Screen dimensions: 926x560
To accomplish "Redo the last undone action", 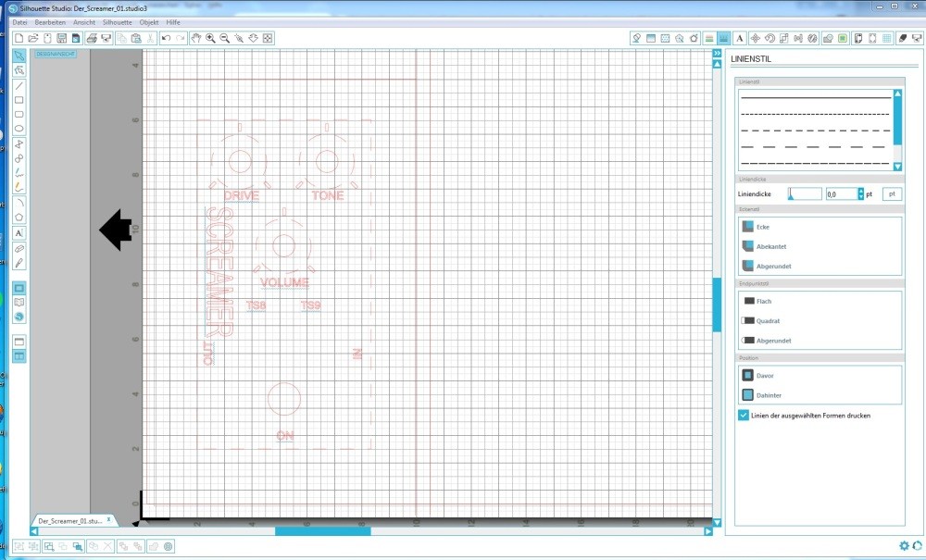I will tap(181, 38).
